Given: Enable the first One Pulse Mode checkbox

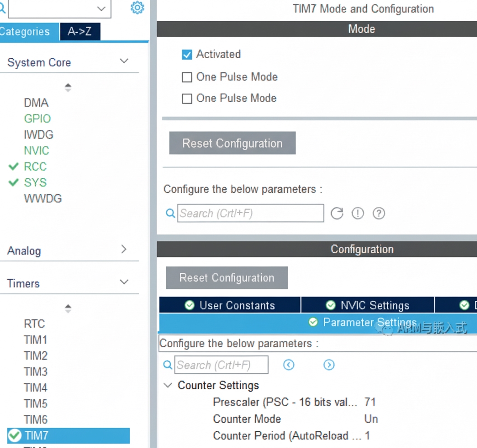Looking at the screenshot, I should 187,77.
